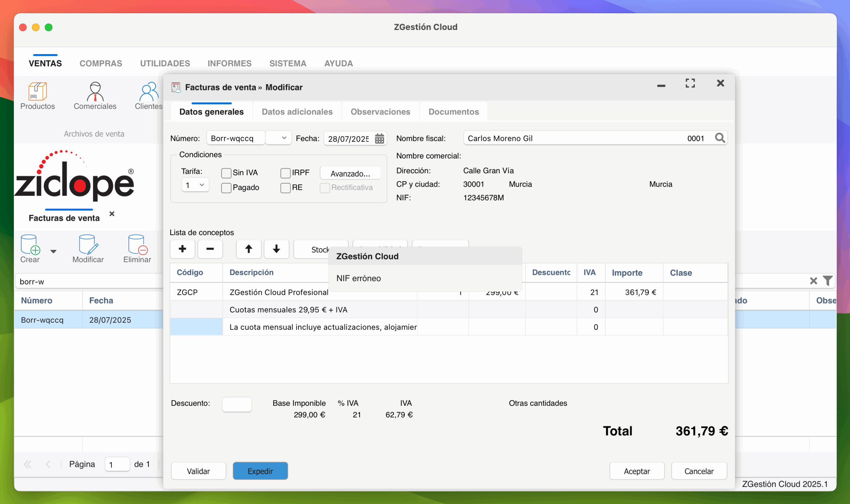Viewport: 850px width, 504px height.
Task: Select the Cuotas mensuales concept row
Action: pyautogui.click(x=449, y=309)
